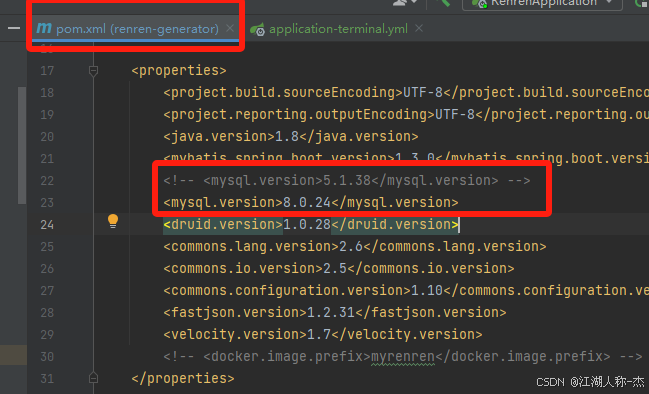The width and height of the screenshot is (649, 394).
Task: Click the Spring Boot icon in RenrenApplication selector
Action: click(x=479, y=3)
